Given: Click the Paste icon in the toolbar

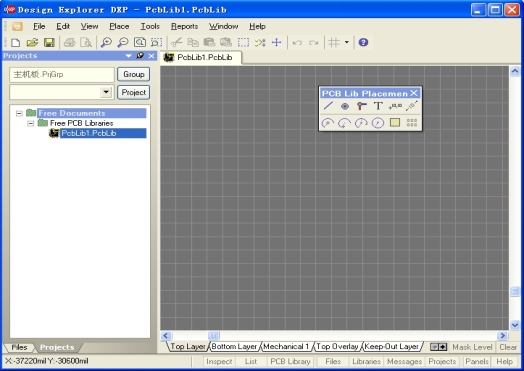Looking at the screenshot, I should click(209, 42).
